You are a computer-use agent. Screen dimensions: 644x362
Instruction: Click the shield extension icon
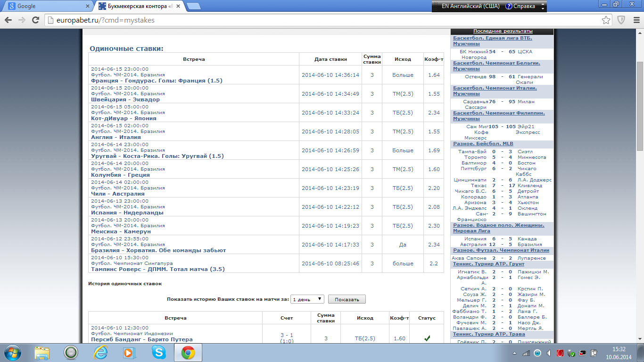621,20
